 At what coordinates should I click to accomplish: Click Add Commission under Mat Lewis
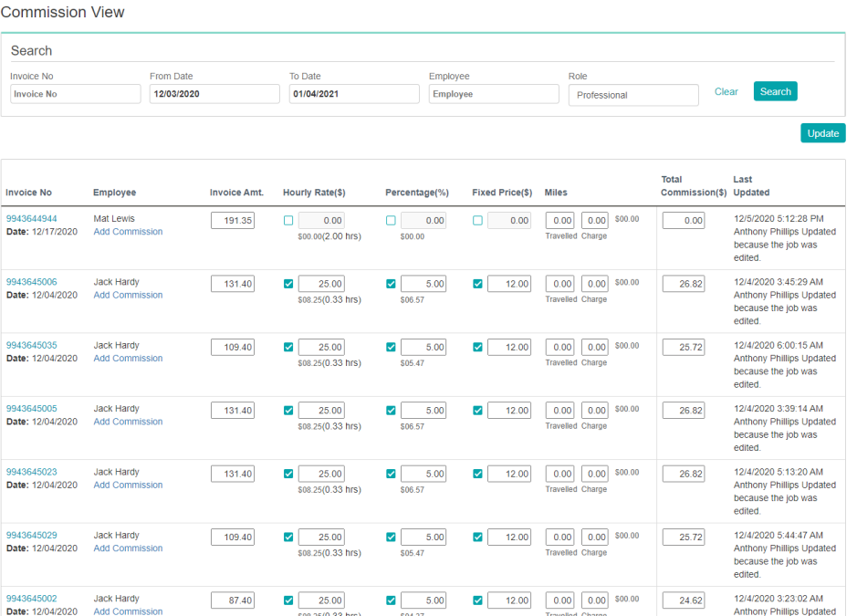click(128, 232)
